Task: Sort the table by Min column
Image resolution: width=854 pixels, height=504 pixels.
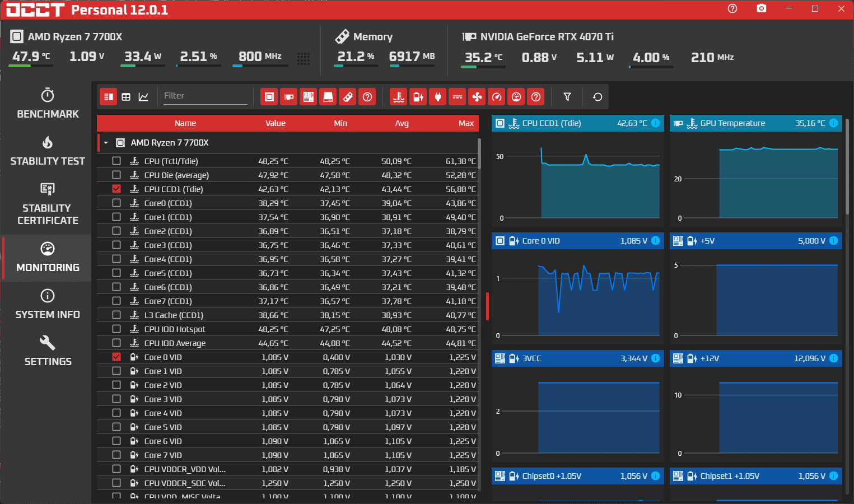Action: pos(340,123)
